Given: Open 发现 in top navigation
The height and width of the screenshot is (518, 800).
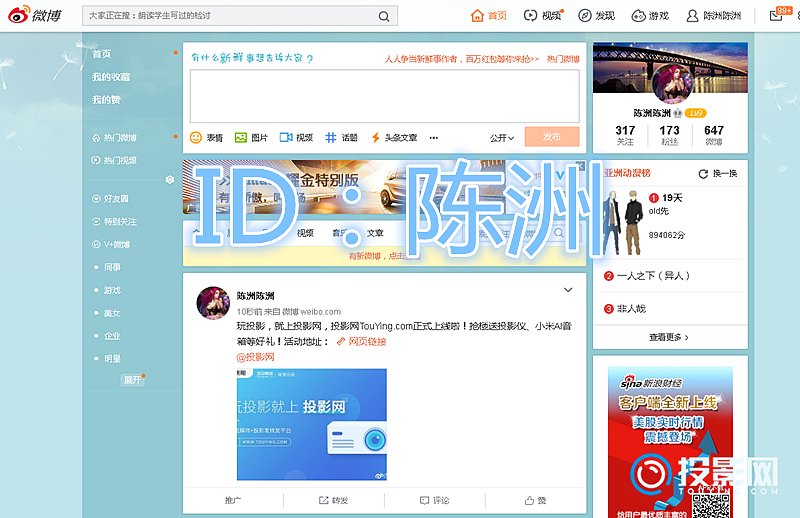Looking at the screenshot, I should pos(596,16).
